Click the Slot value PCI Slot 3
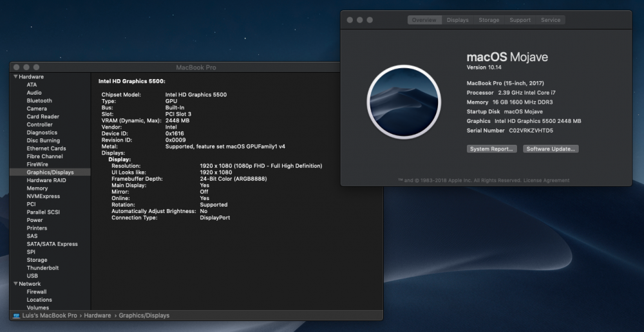The height and width of the screenshot is (332, 644). coord(178,114)
